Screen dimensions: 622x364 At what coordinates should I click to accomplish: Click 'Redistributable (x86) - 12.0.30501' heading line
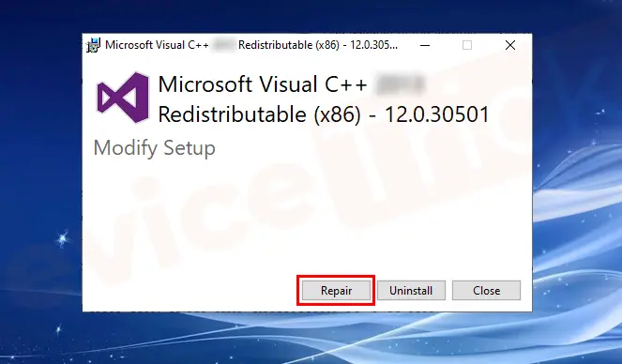point(324,114)
